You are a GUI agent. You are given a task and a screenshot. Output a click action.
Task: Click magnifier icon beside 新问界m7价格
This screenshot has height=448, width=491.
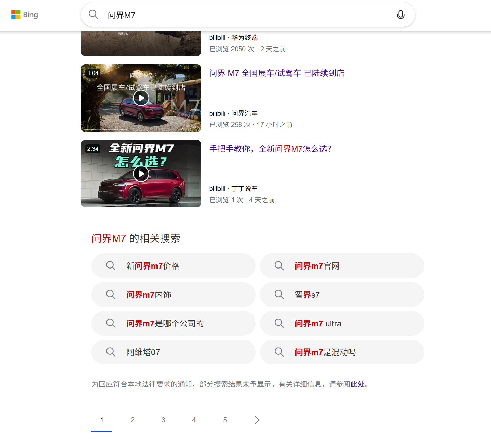[111, 266]
